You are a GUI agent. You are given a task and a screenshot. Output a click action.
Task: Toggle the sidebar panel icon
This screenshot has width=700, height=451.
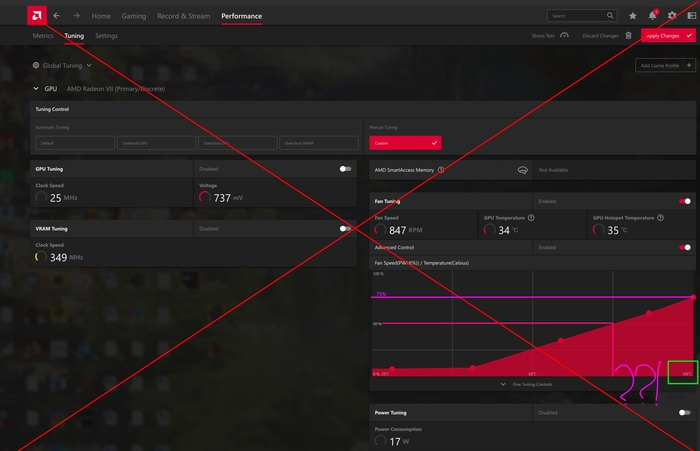point(692,16)
